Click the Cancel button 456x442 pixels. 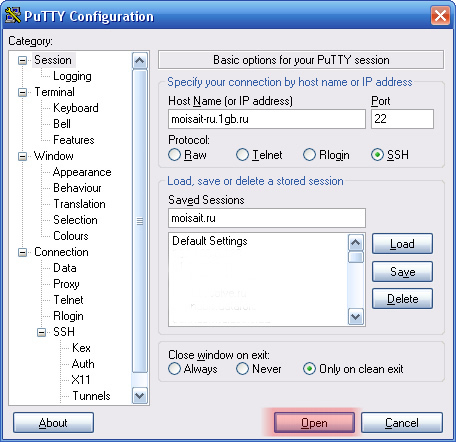[402, 423]
